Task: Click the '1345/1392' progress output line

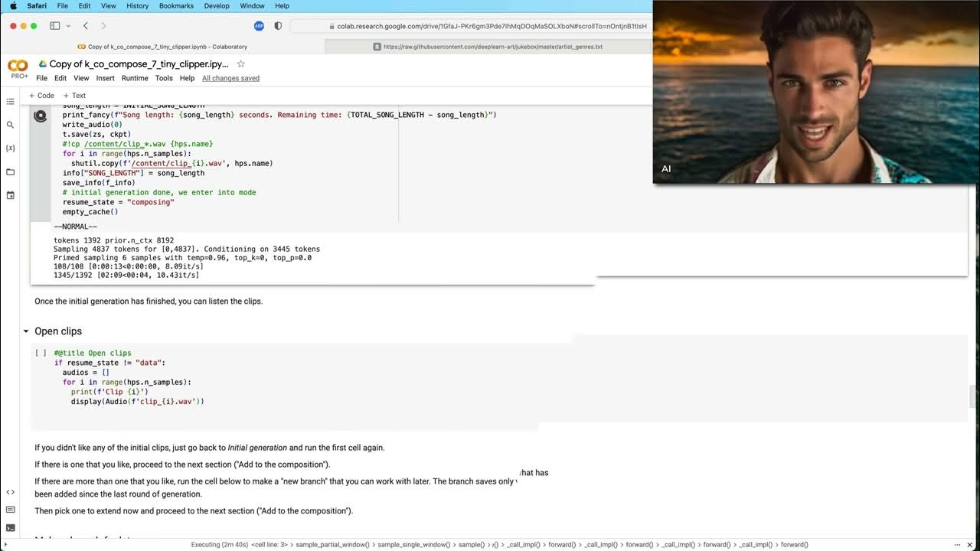Action: 126,275
